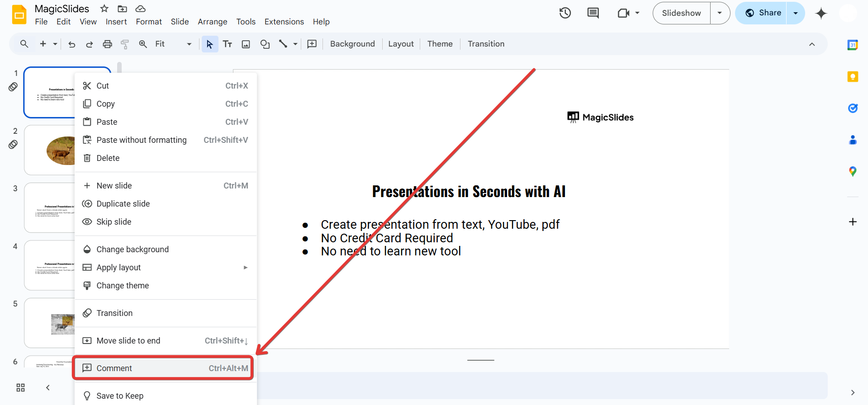Select the paint format tool
The width and height of the screenshot is (868, 405).
pyautogui.click(x=125, y=44)
